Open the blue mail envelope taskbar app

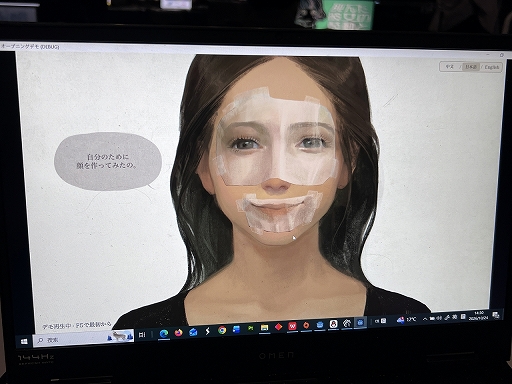tap(193, 332)
